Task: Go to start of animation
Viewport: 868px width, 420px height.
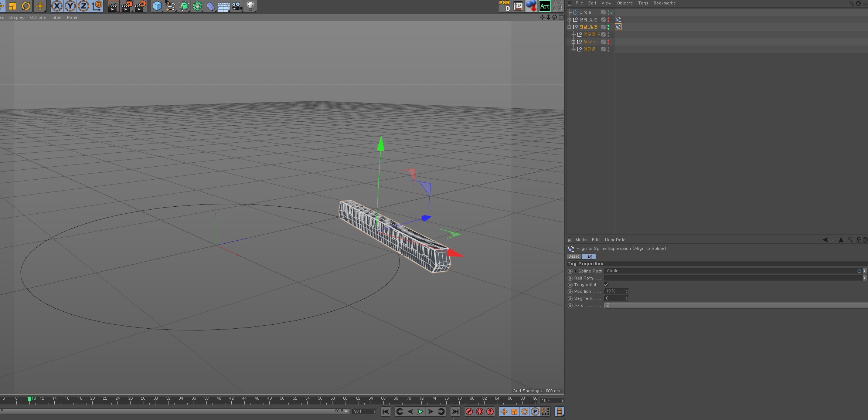Action: click(386, 411)
